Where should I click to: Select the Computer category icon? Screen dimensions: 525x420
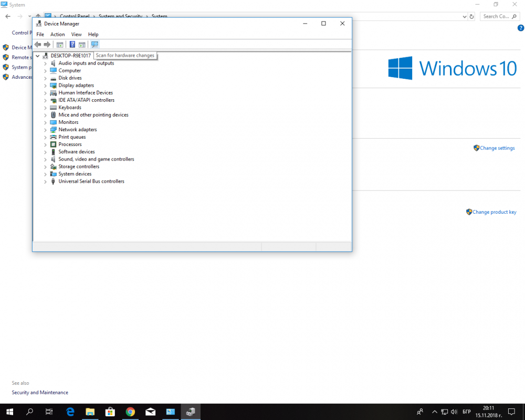(x=53, y=71)
